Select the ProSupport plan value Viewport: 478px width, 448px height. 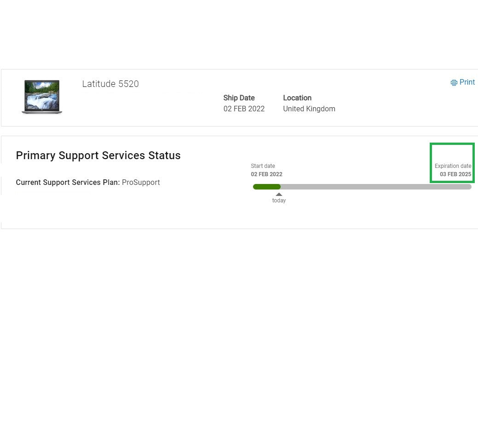141,182
